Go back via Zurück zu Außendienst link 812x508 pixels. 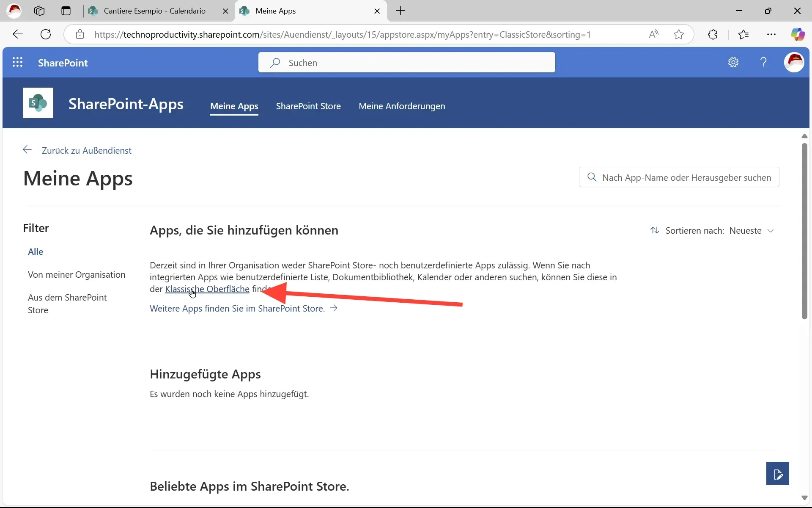(x=86, y=151)
